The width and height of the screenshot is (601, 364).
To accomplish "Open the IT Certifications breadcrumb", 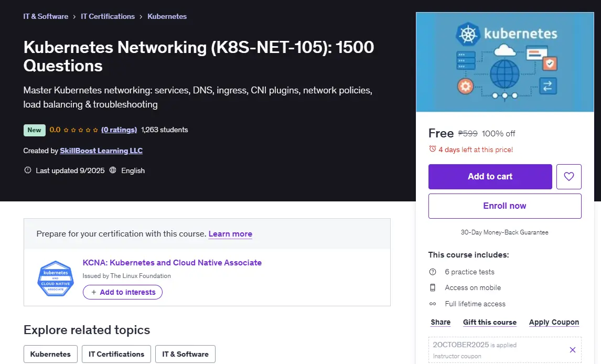I will point(108,16).
